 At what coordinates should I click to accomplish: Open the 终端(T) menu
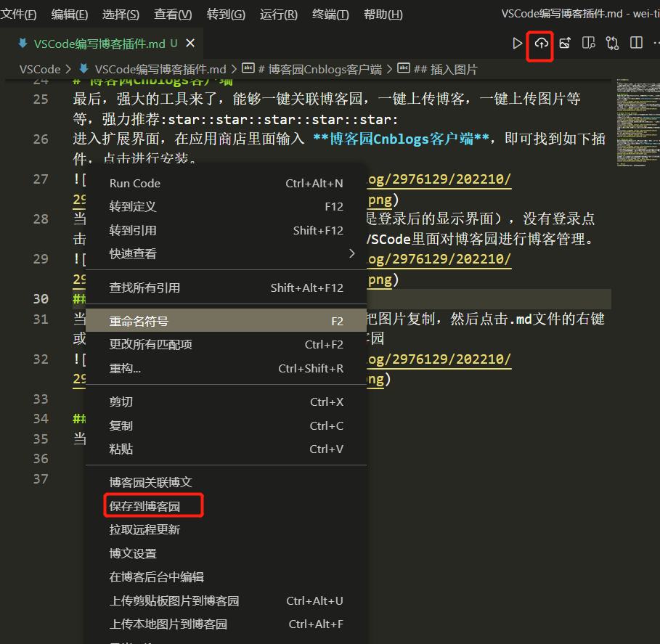[x=330, y=15]
